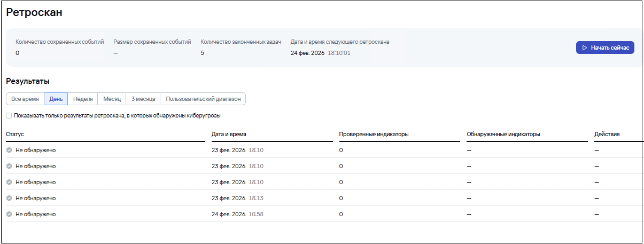644x244 pixels.
Task: Click the Действия column header
Action: pyautogui.click(x=607, y=134)
